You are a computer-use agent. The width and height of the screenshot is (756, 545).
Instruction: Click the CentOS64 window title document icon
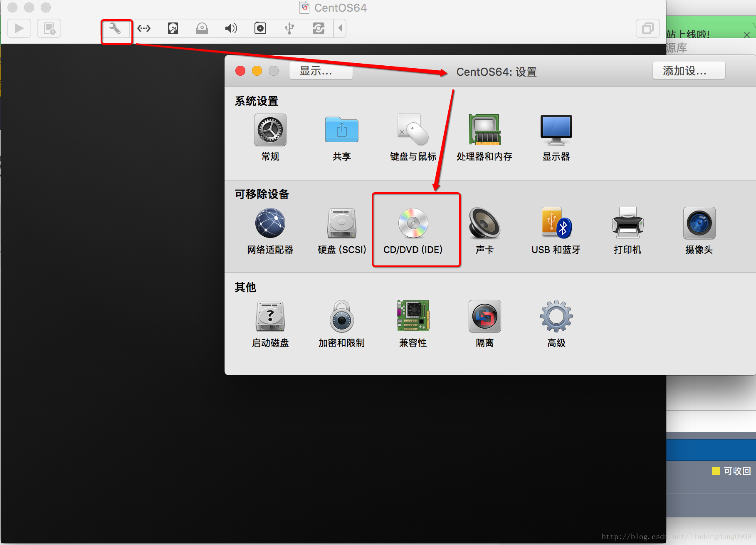coord(305,7)
